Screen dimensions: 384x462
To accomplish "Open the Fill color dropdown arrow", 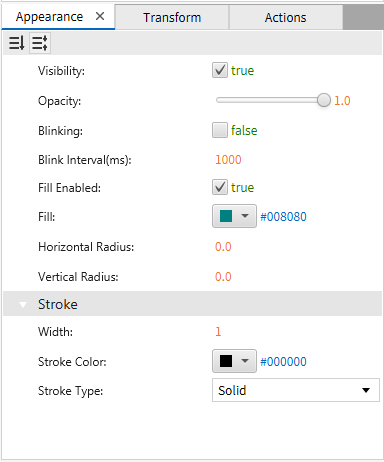I will tap(245, 216).
